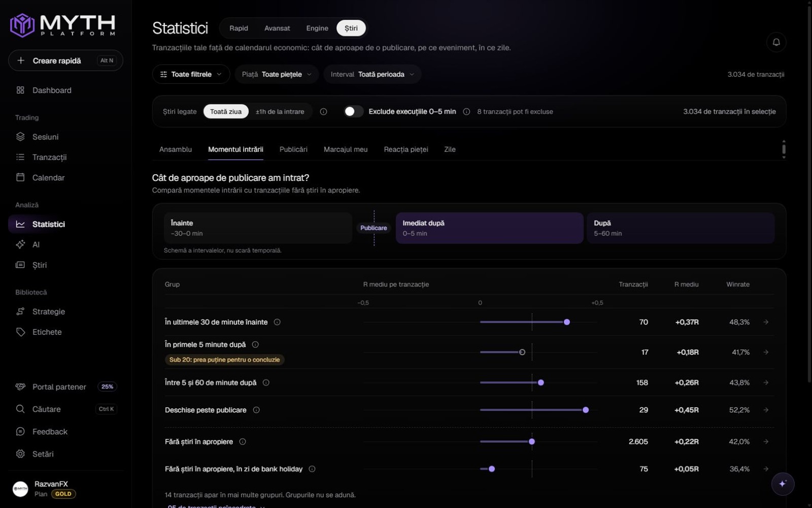Show info for 'Deschise peste publicare'
Screen dimensions: 812x508
click(x=256, y=410)
